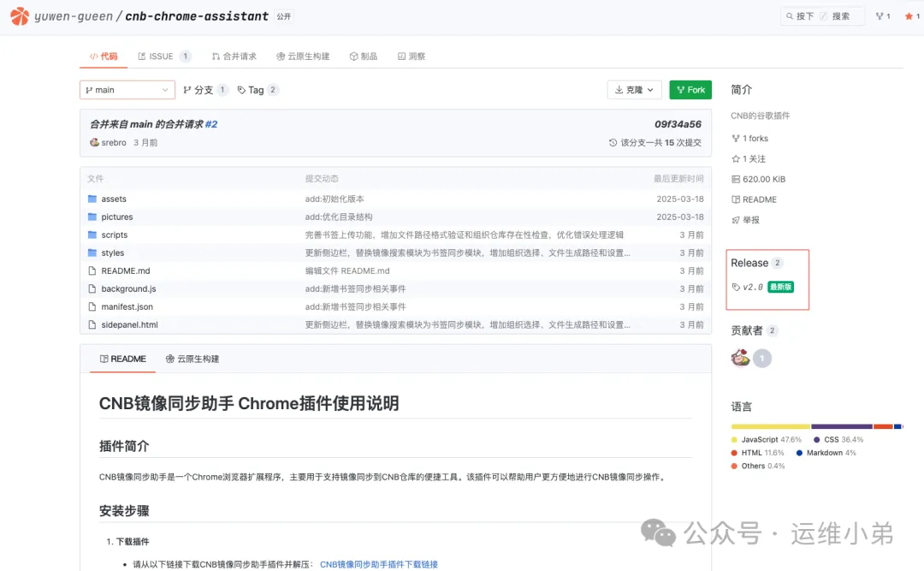
Task: Click the 分支 branches link
Action: point(204,90)
